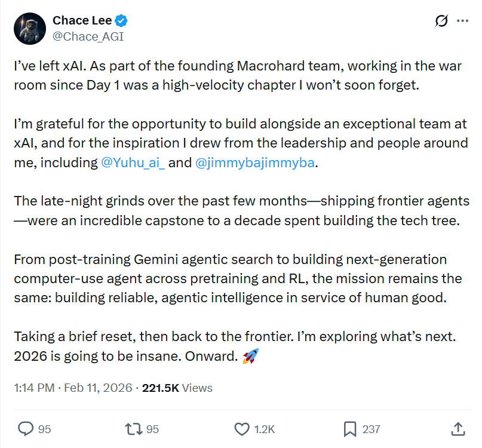The width and height of the screenshot is (482, 448).
Task: Click the blue verified badge next to Chace Lee
Action: [122, 21]
